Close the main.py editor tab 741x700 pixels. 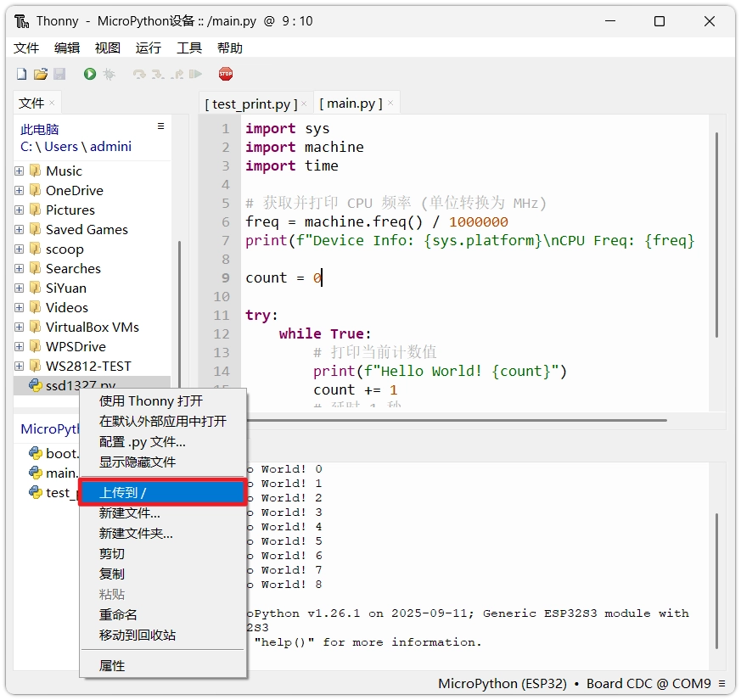pos(390,104)
